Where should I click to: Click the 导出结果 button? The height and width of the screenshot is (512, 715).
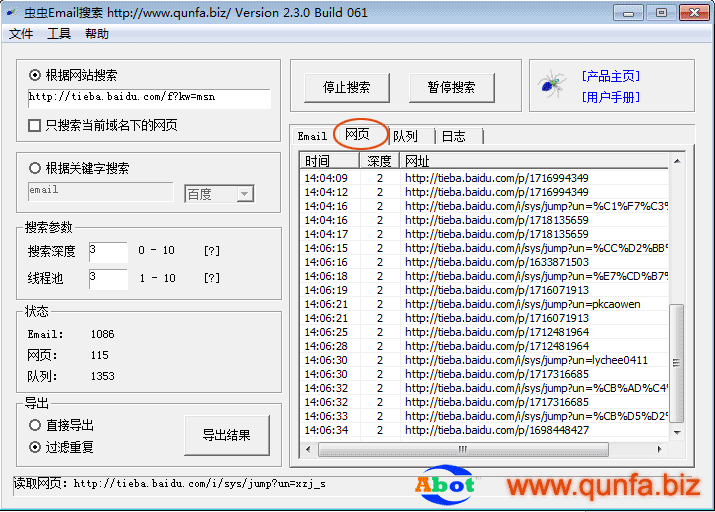pyautogui.click(x=227, y=435)
